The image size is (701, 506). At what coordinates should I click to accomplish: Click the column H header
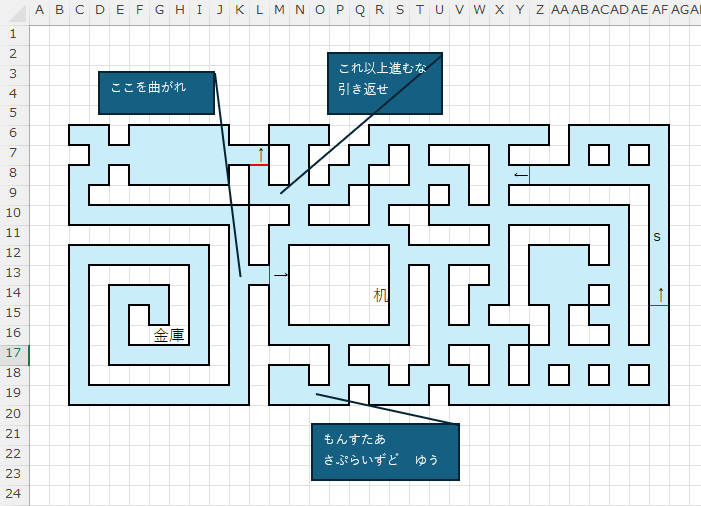pos(180,10)
